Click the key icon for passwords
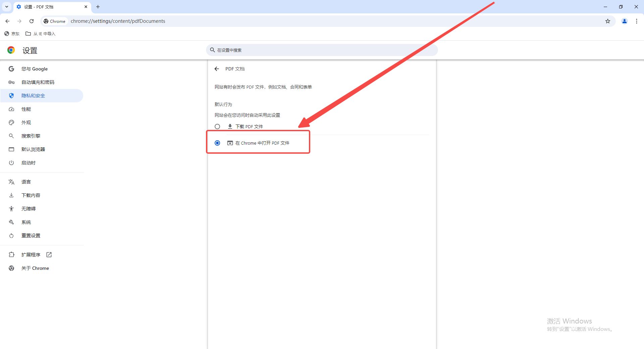 (11, 82)
